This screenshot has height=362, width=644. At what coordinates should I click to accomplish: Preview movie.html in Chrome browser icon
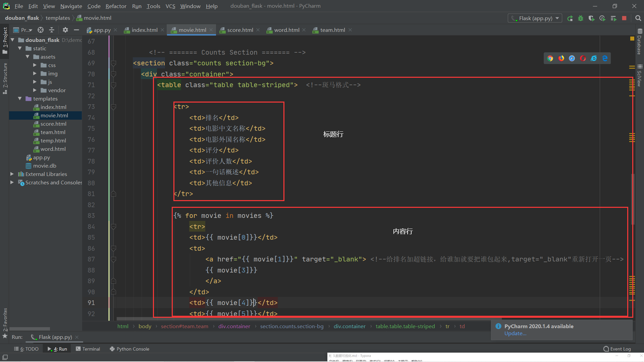coord(550,58)
